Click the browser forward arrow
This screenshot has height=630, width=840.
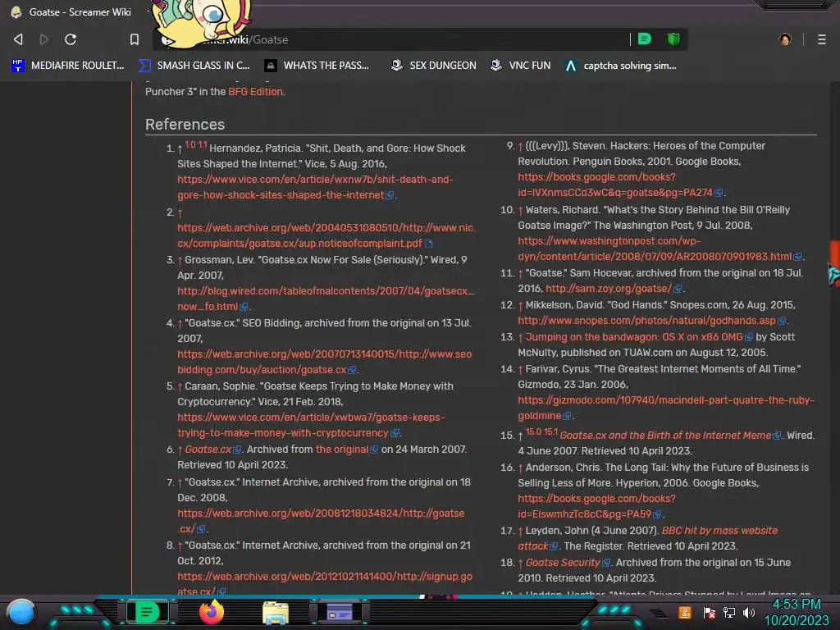[x=44, y=39]
